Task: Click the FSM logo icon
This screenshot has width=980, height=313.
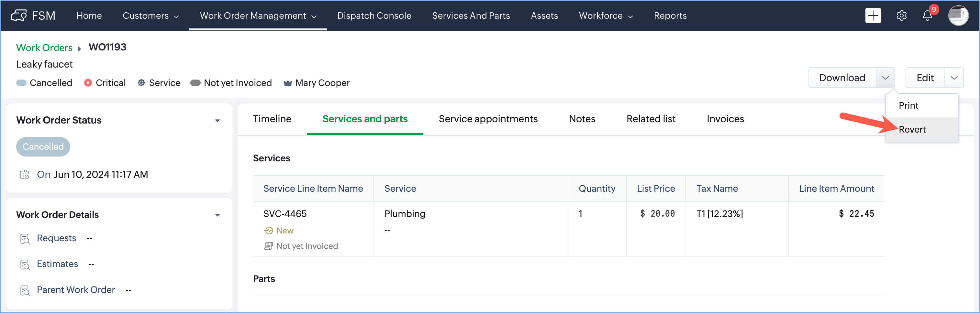Action: pos(19,16)
